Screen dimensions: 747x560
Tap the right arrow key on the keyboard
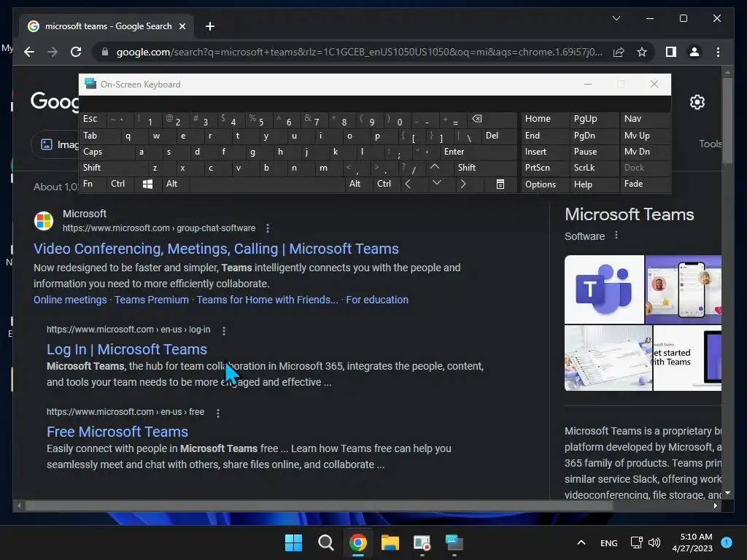[463, 184]
